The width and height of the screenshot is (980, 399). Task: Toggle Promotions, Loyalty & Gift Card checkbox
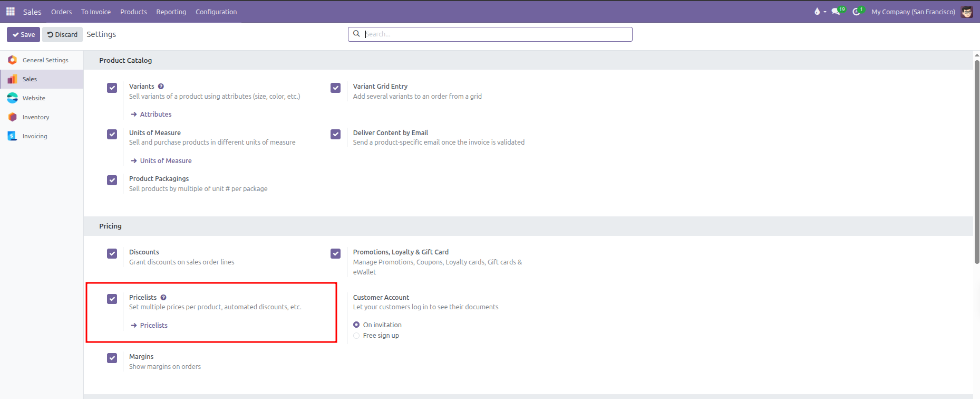click(x=336, y=253)
